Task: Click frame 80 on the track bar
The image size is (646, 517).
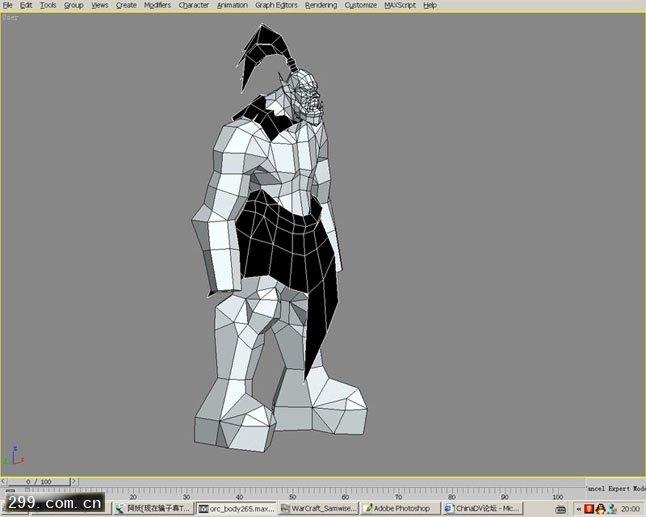Action: 452,496
